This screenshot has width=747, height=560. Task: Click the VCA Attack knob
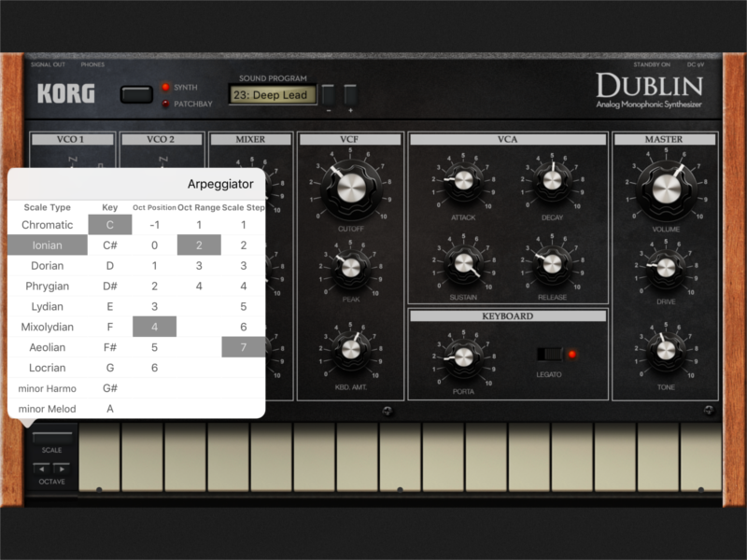pyautogui.click(x=463, y=180)
